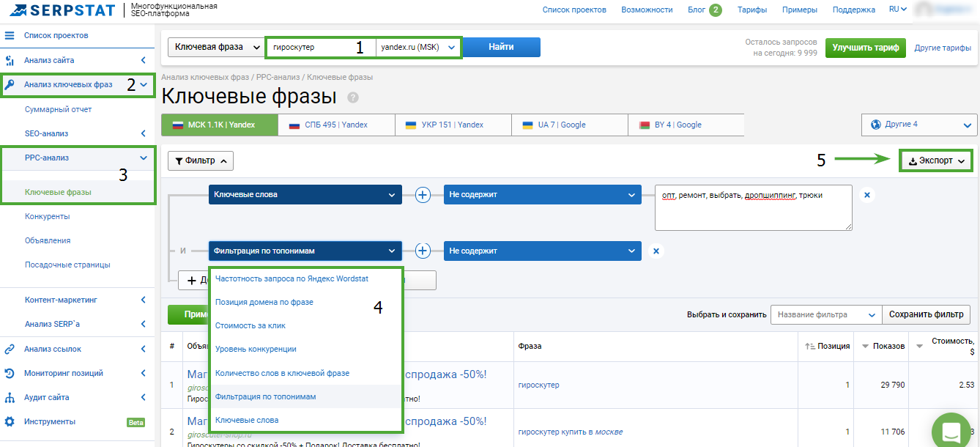Screen dimensions: 980x447
Task: Click Примеры top link
Action: pyautogui.click(x=800, y=10)
